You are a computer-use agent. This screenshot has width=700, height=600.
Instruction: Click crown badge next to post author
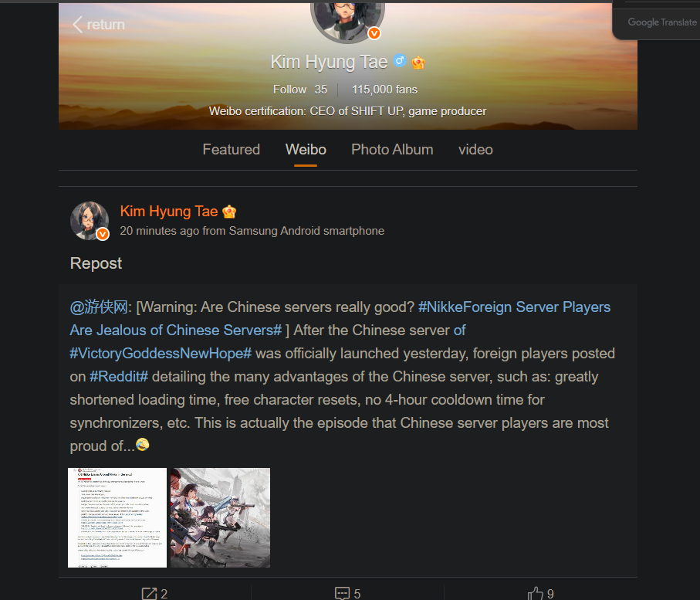coord(229,212)
